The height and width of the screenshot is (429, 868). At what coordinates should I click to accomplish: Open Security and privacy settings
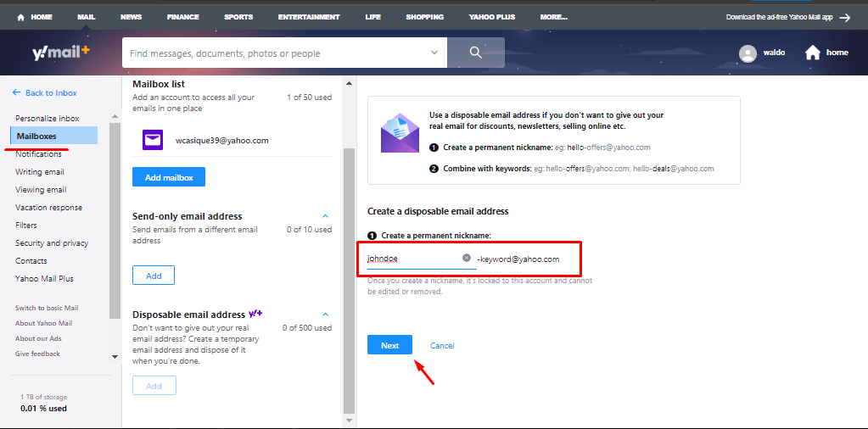[x=53, y=242]
